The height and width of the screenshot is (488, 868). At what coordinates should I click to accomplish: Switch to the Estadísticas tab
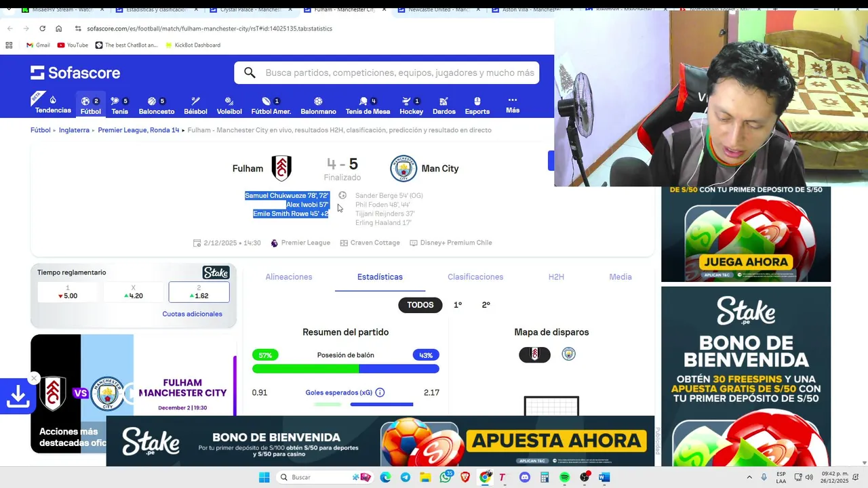point(380,277)
